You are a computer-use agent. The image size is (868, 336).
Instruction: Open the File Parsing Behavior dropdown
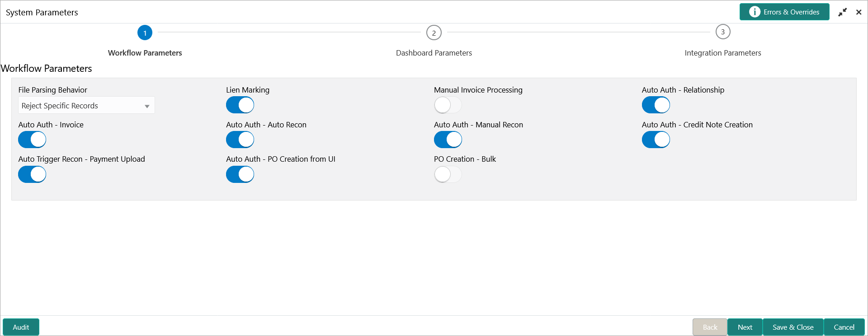(x=86, y=106)
